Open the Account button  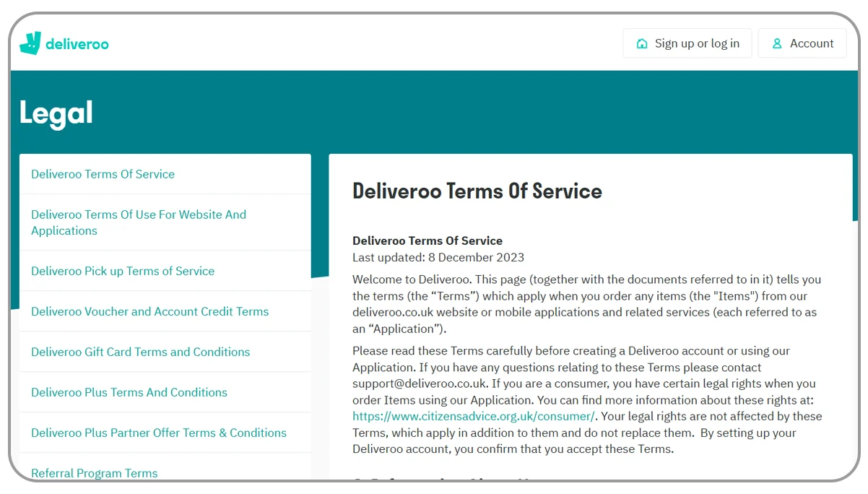[802, 43]
